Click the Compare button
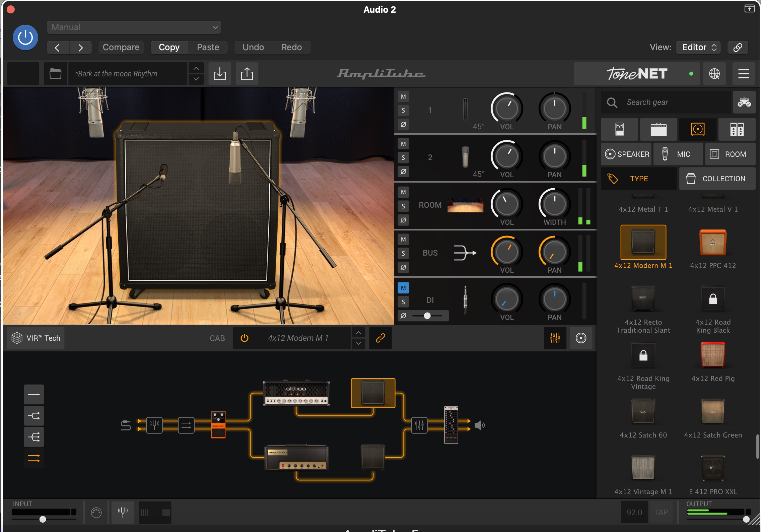The width and height of the screenshot is (761, 532). click(121, 47)
